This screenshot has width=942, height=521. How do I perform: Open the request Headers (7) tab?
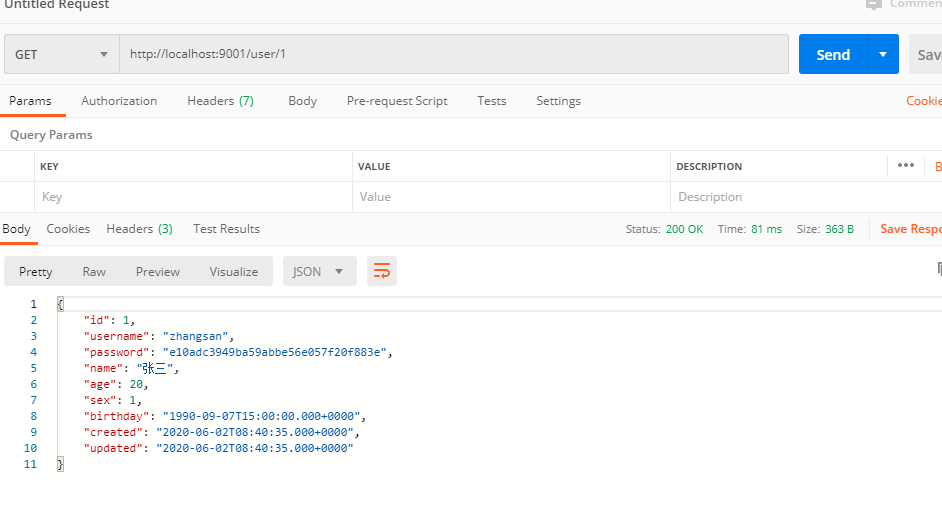(220, 101)
